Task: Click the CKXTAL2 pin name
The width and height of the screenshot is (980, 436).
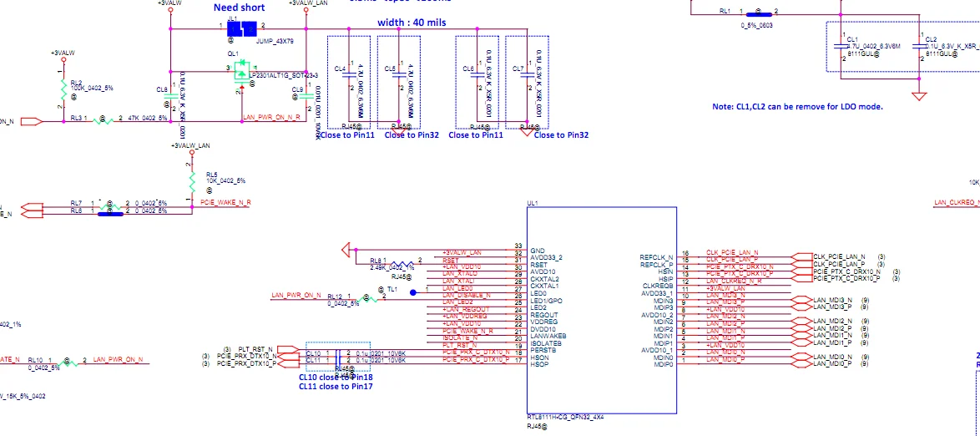Action: coord(544,279)
